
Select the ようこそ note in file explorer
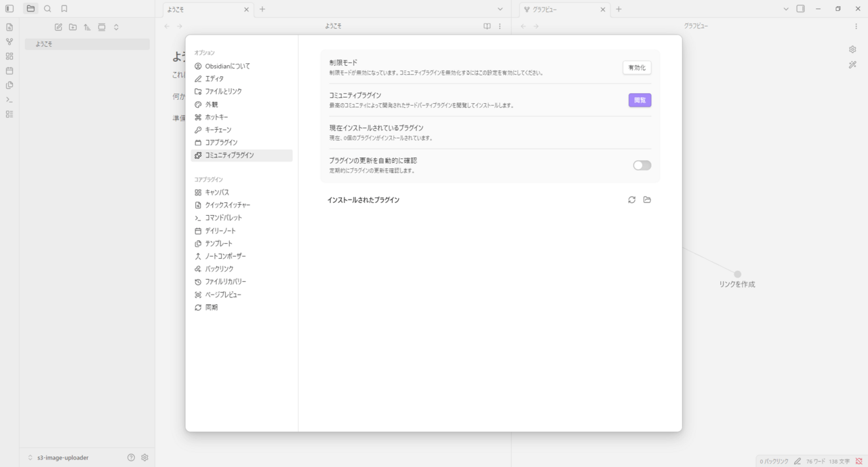click(87, 44)
